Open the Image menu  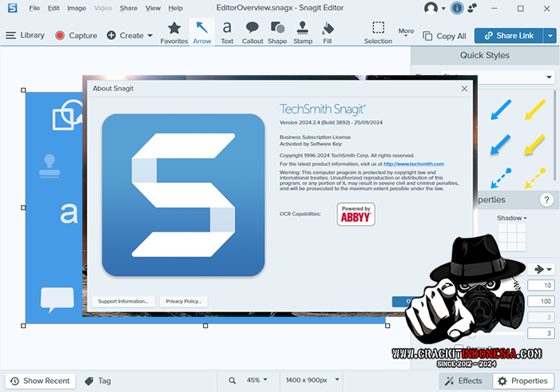[x=77, y=8]
